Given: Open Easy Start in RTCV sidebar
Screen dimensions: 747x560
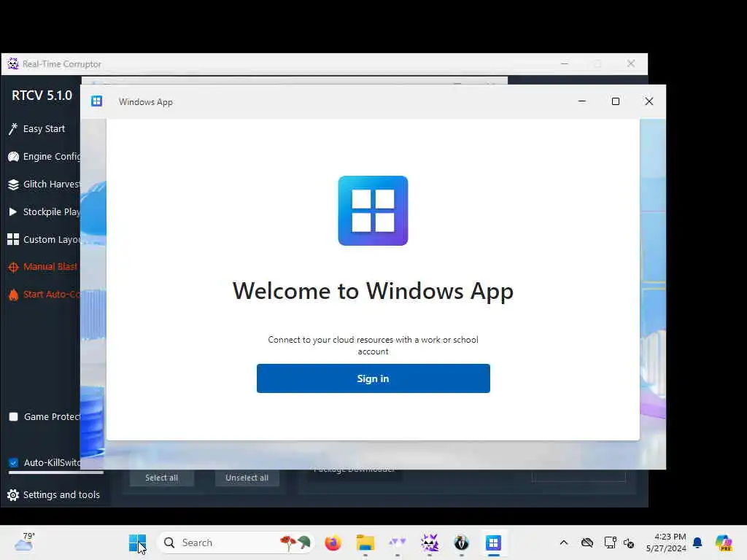Looking at the screenshot, I should click(x=44, y=128).
